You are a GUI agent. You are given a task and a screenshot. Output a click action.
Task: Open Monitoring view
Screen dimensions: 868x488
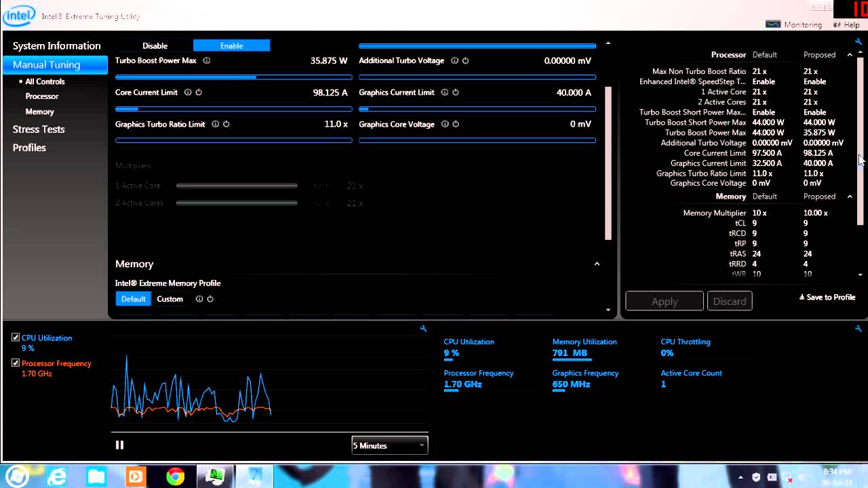pos(793,24)
